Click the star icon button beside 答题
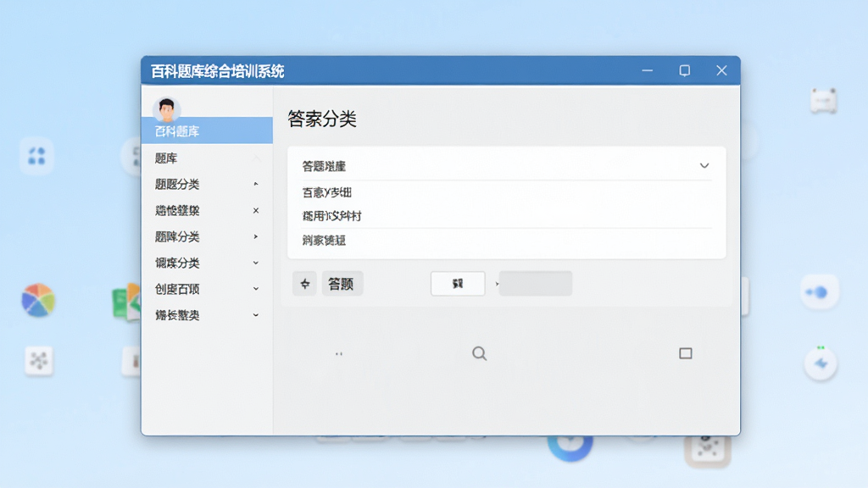The width and height of the screenshot is (868, 488). [x=304, y=284]
